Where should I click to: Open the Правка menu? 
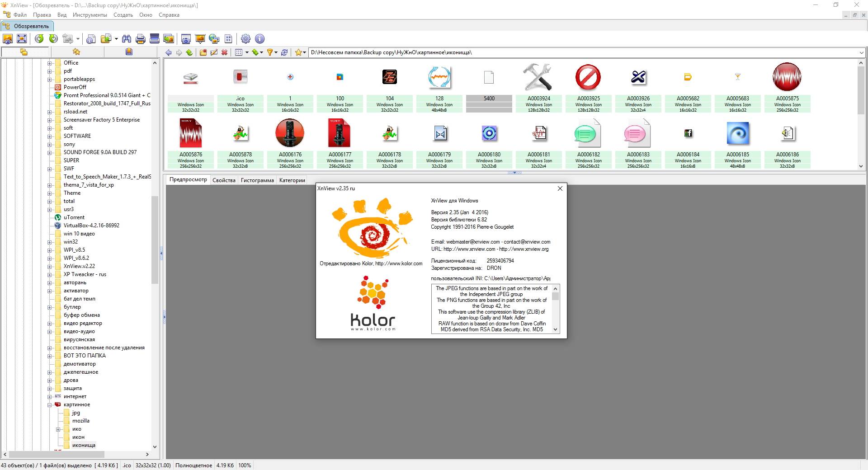pos(42,15)
